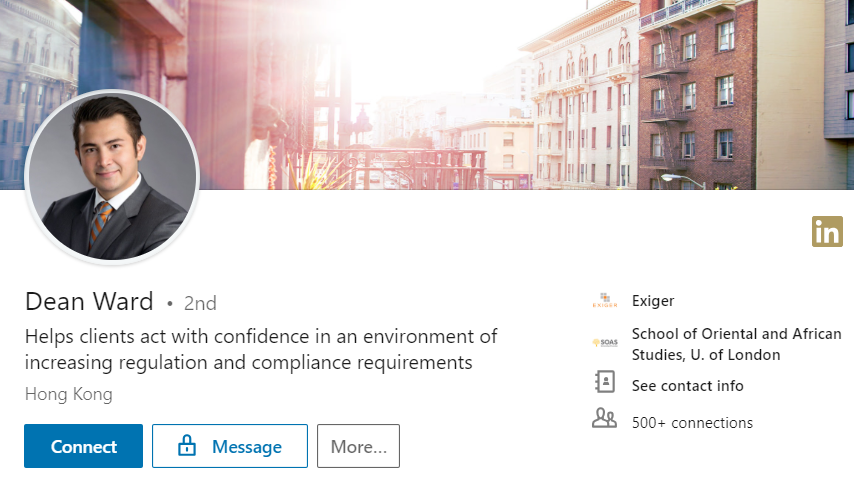This screenshot has width=854, height=477.
Task: Open Dean Ward's circular profile photo
Action: coord(112,178)
